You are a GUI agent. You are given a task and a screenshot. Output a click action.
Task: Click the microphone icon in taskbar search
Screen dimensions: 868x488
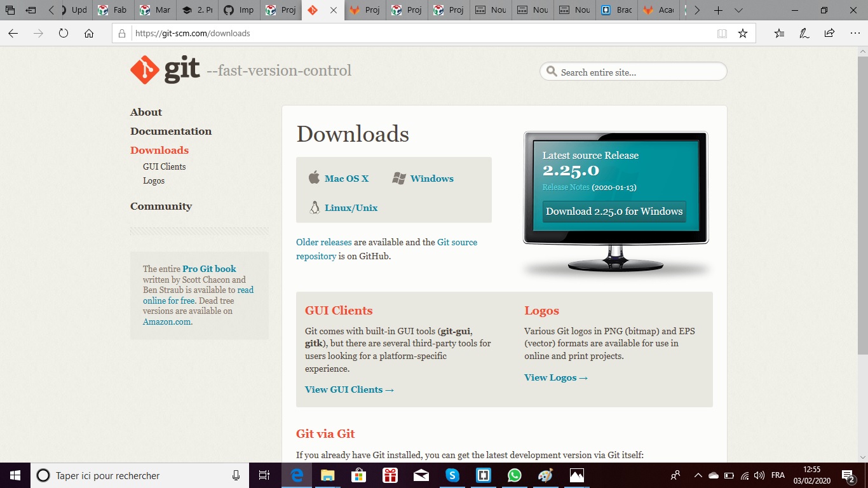(236, 475)
